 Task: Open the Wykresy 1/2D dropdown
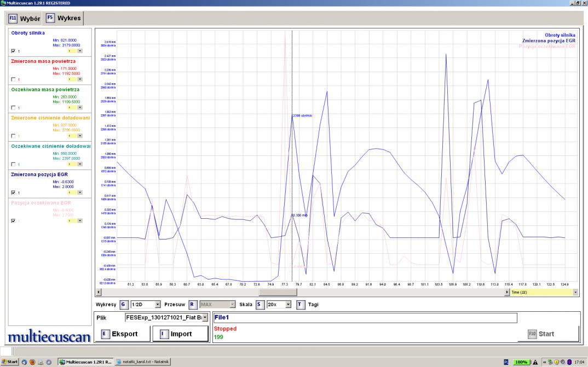point(145,305)
